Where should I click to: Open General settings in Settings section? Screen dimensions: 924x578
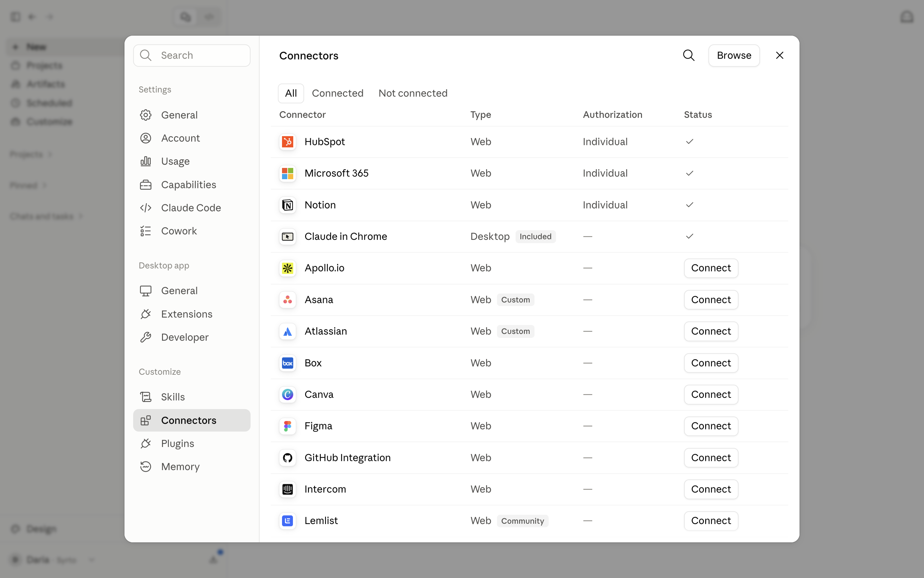tap(192, 115)
